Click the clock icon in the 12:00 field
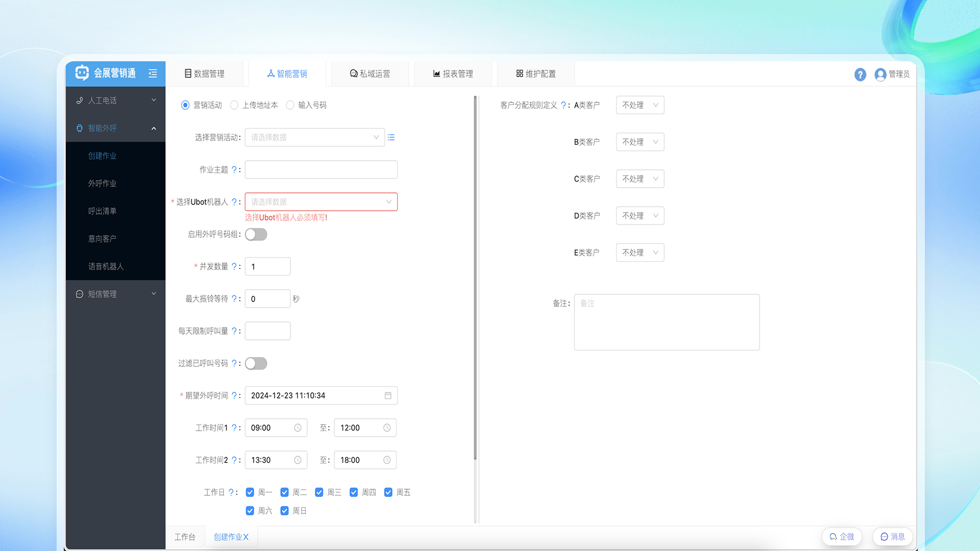 387,428
